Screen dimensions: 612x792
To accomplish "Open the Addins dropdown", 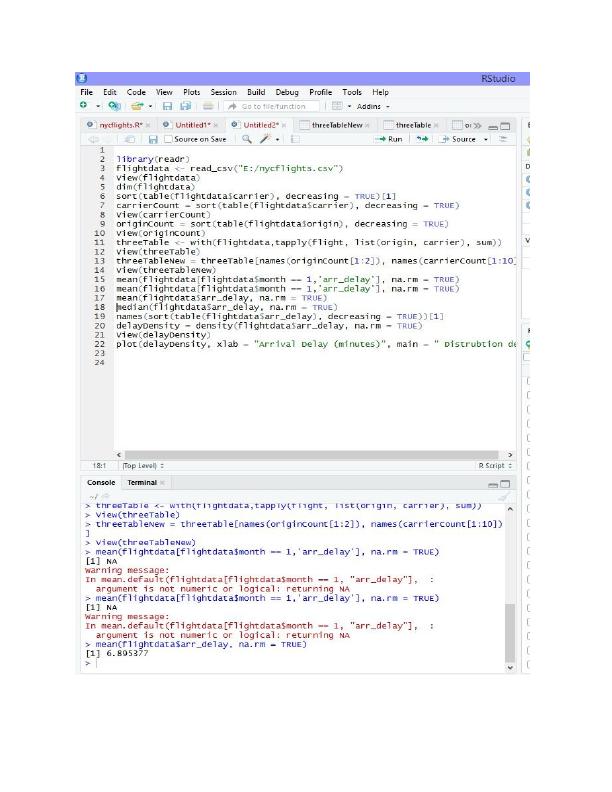I will (x=371, y=106).
